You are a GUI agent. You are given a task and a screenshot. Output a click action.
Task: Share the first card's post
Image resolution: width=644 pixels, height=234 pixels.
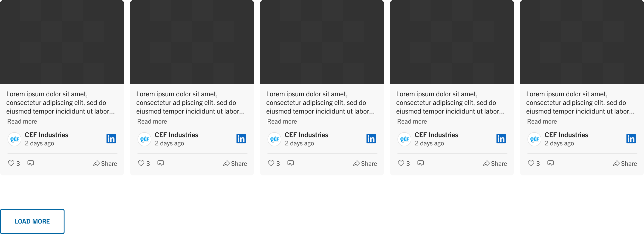(x=105, y=164)
